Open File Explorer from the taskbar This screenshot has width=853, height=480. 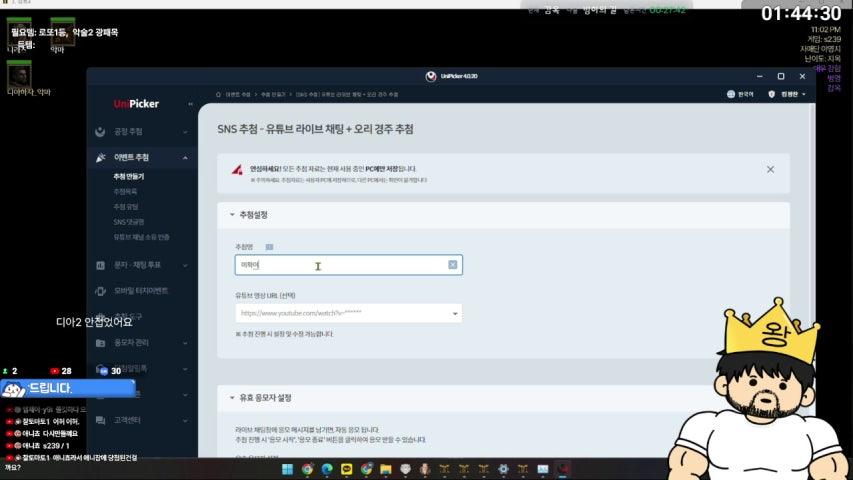(x=386, y=469)
